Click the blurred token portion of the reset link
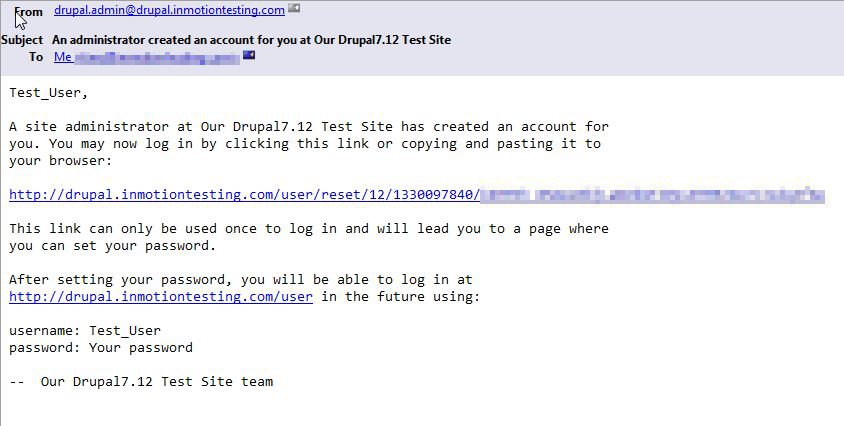Screen dimensions: 844x426 [x=652, y=195]
